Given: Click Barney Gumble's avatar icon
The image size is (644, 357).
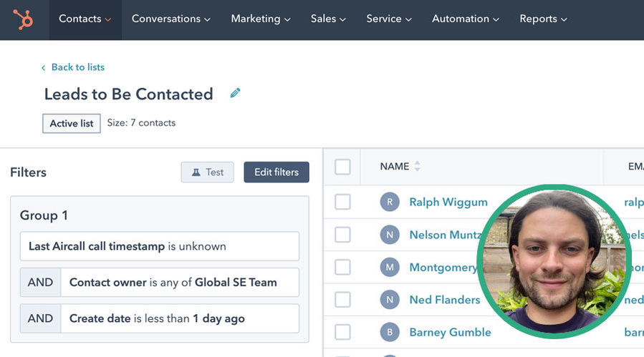Looking at the screenshot, I should point(389,332).
